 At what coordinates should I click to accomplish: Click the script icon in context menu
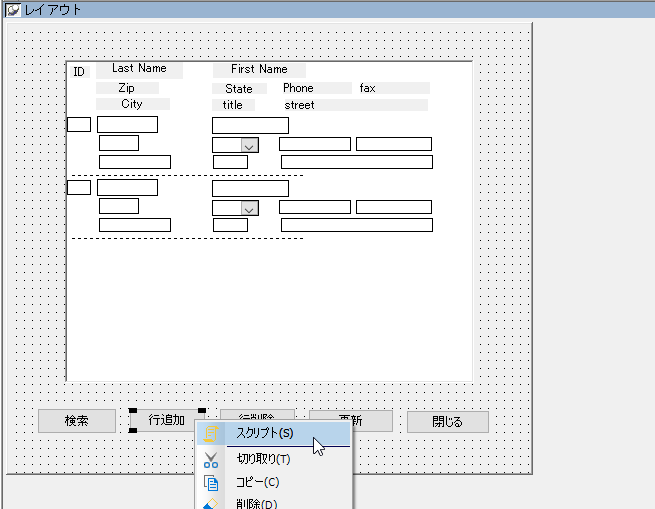tap(211, 434)
